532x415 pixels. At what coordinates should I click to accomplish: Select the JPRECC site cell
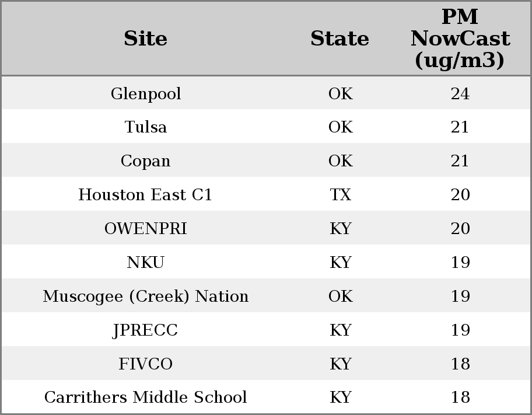coord(146,330)
